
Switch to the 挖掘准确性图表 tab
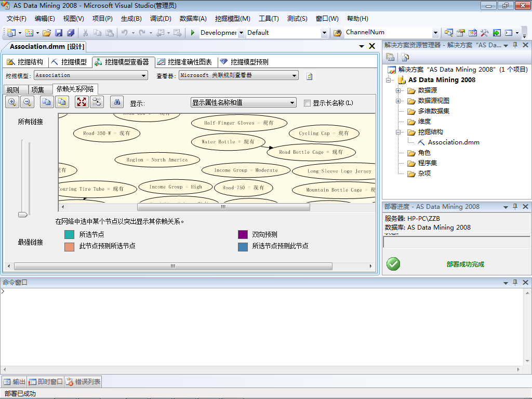click(x=184, y=62)
